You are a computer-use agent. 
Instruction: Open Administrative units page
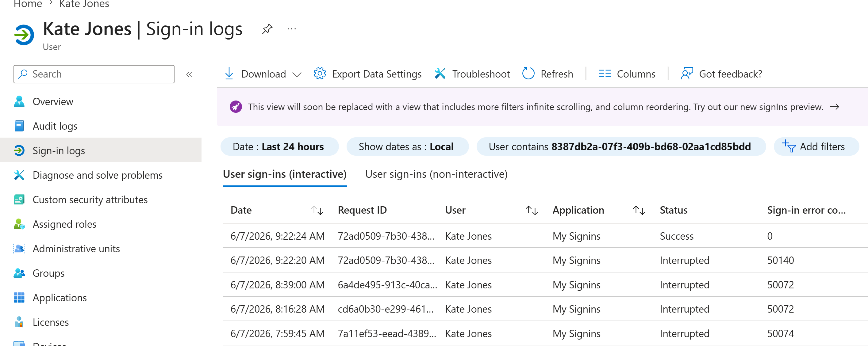[x=101, y=249]
